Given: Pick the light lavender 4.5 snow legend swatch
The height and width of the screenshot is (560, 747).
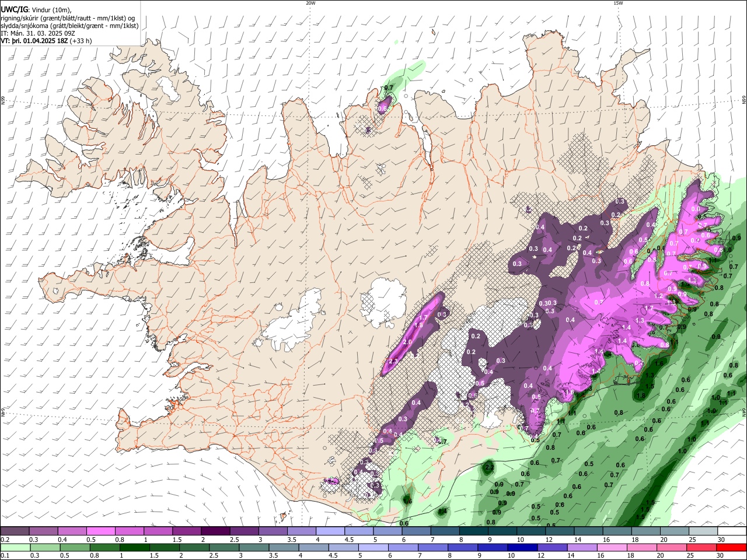Looking at the screenshot, I should click(x=358, y=531).
